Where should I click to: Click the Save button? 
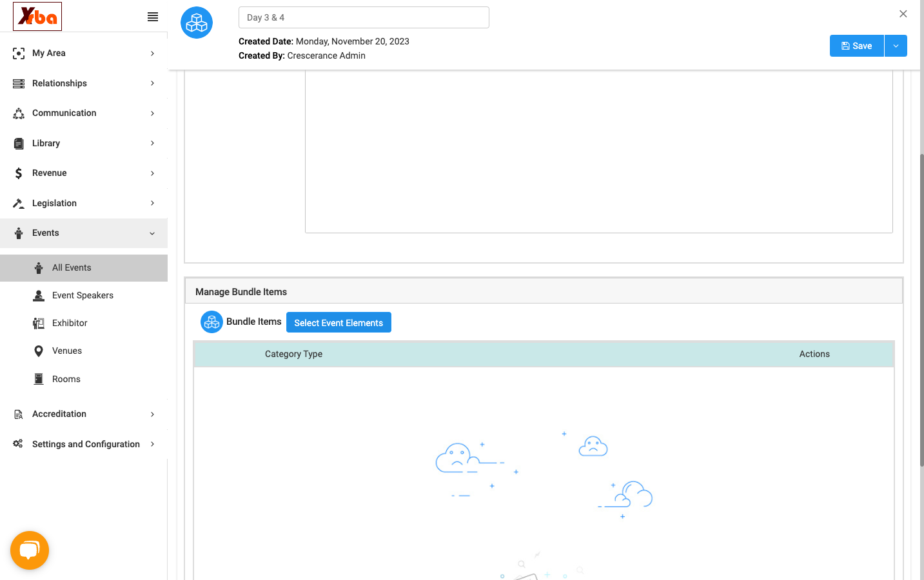coord(857,46)
